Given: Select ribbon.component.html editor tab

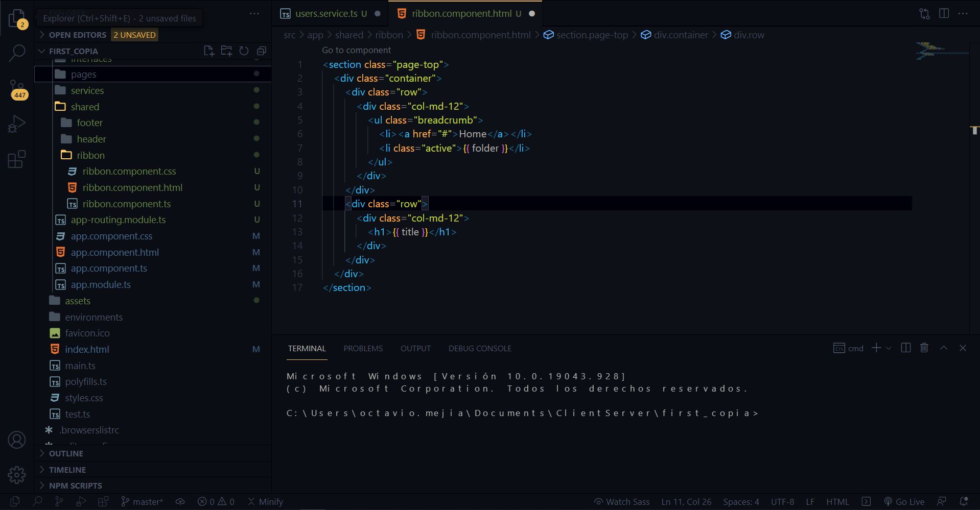Looking at the screenshot, I should click(x=465, y=14).
